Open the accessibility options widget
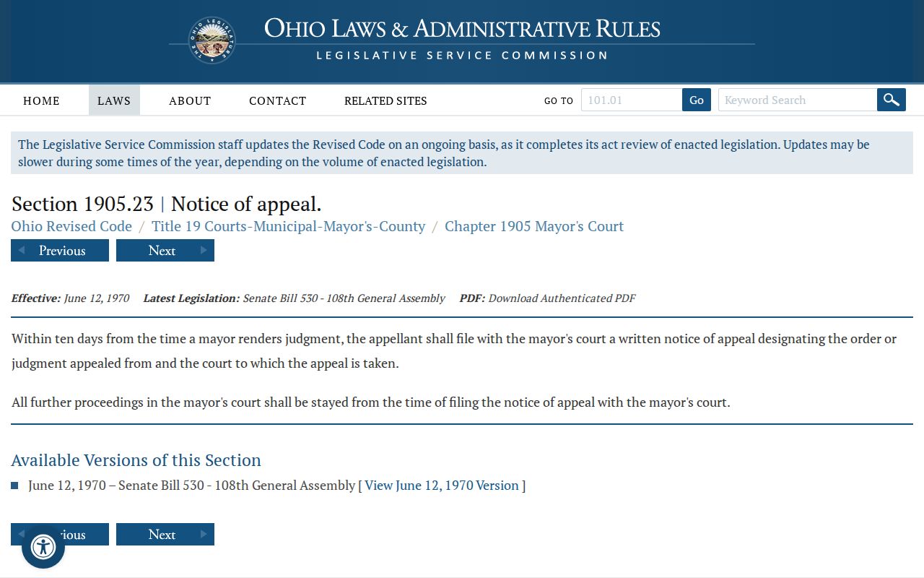 [43, 547]
